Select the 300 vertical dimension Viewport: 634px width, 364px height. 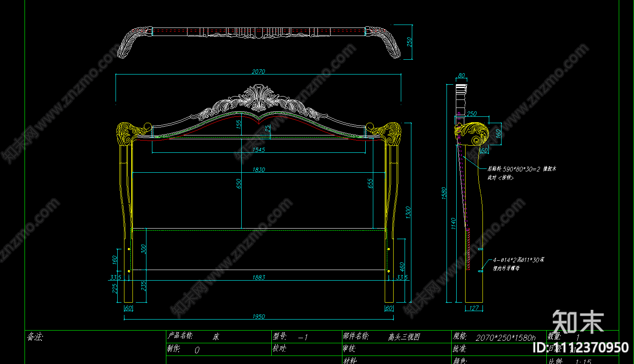click(143, 249)
